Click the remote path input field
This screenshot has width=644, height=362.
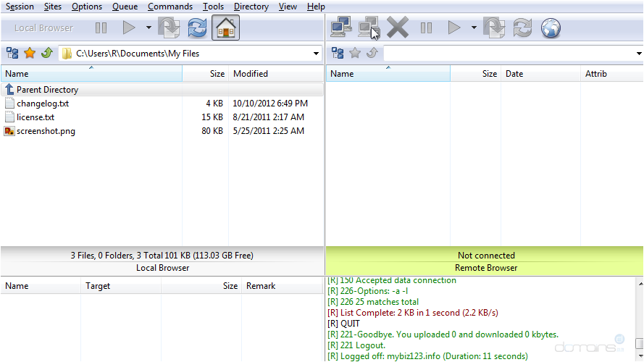point(507,54)
